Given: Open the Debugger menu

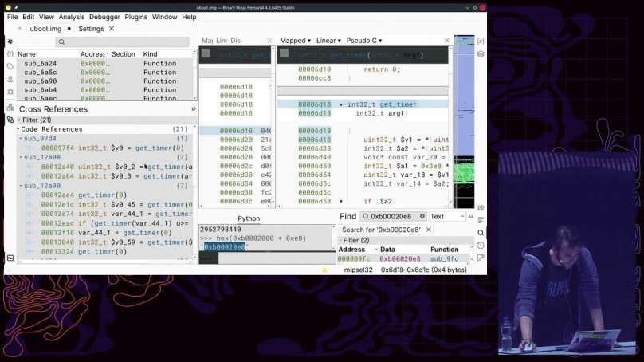Looking at the screenshot, I should (x=104, y=17).
